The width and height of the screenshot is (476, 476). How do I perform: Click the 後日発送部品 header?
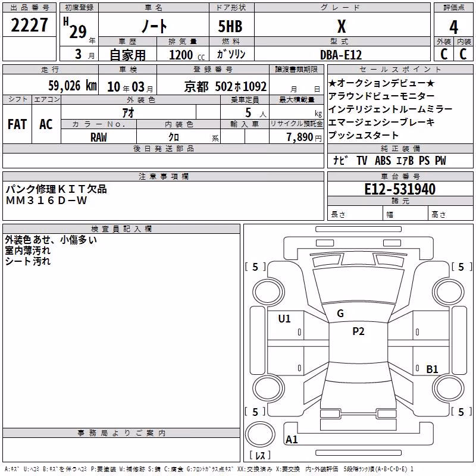tap(163, 148)
